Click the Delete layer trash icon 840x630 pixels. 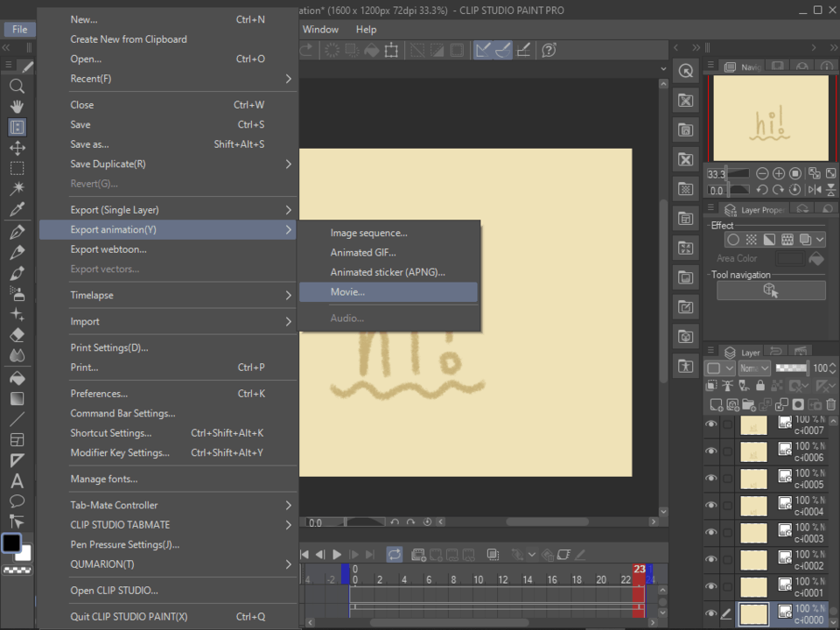coord(830,403)
